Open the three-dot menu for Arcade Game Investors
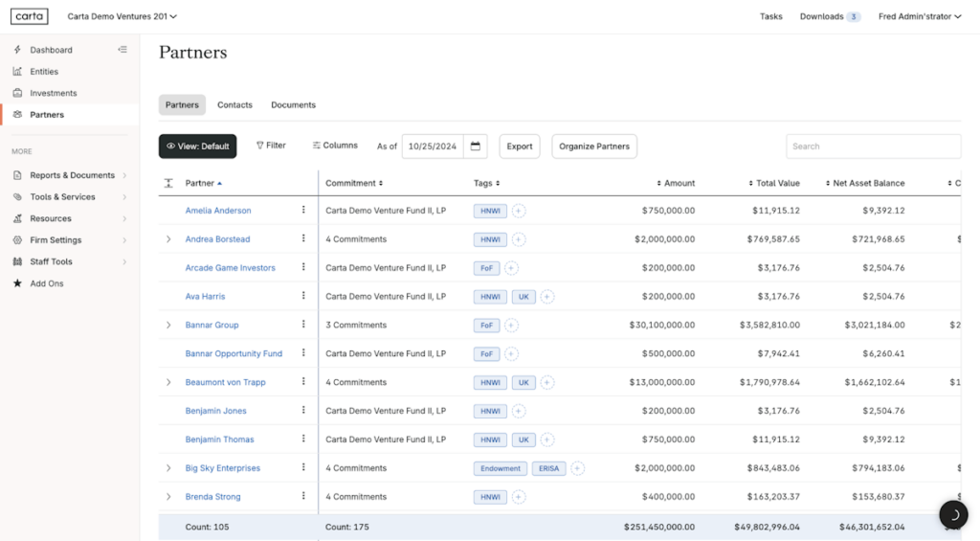Screen dimensions: 980x541 303,267
